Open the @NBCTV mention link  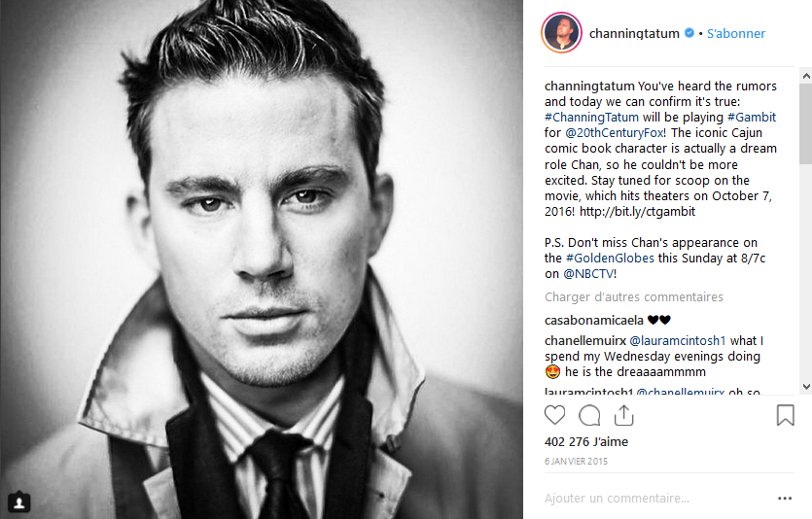point(588,274)
